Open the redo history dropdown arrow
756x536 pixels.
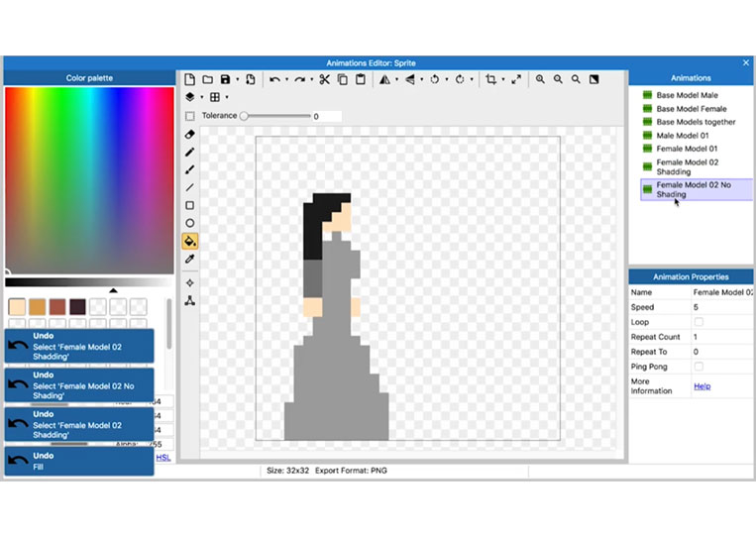pos(311,79)
